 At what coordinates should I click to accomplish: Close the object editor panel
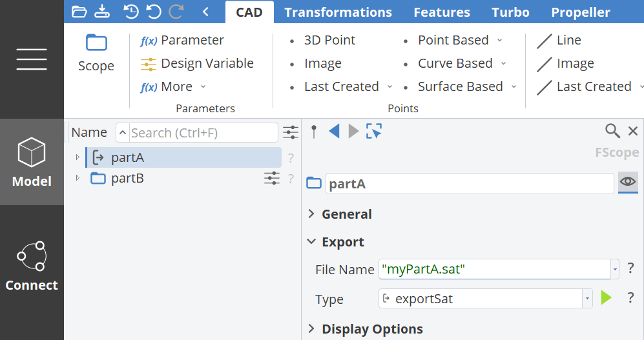633,131
